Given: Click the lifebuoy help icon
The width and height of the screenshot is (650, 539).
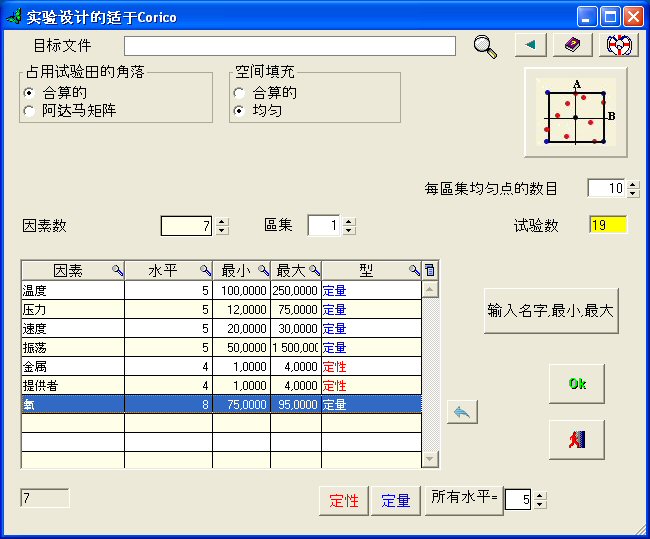Looking at the screenshot, I should pyautogui.click(x=618, y=45).
